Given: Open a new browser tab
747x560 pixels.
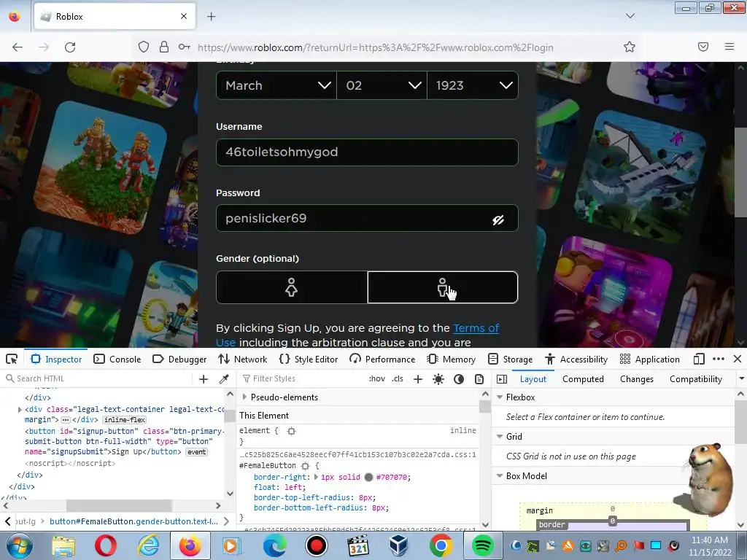Looking at the screenshot, I should tap(211, 17).
